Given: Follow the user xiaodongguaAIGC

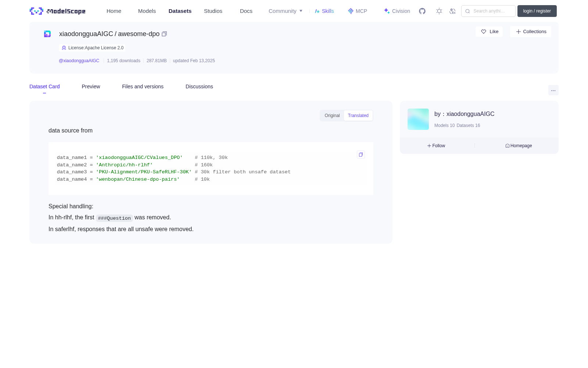Looking at the screenshot, I should [x=436, y=146].
